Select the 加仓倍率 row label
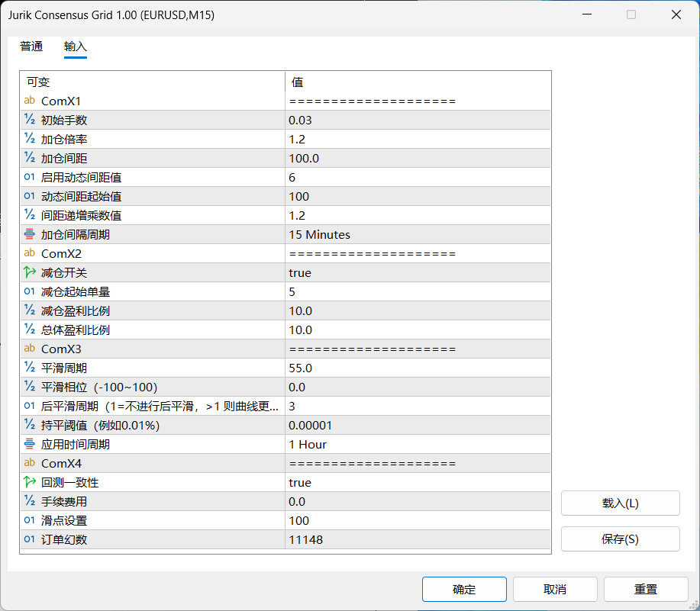 tap(64, 139)
